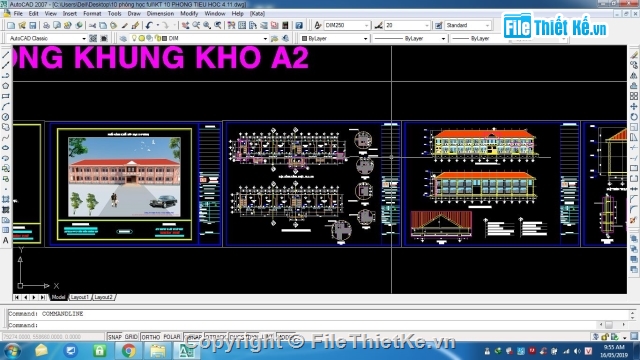This screenshot has width=640, height=360.
Task: Click the Pan realtime icon
Action: [185, 25]
